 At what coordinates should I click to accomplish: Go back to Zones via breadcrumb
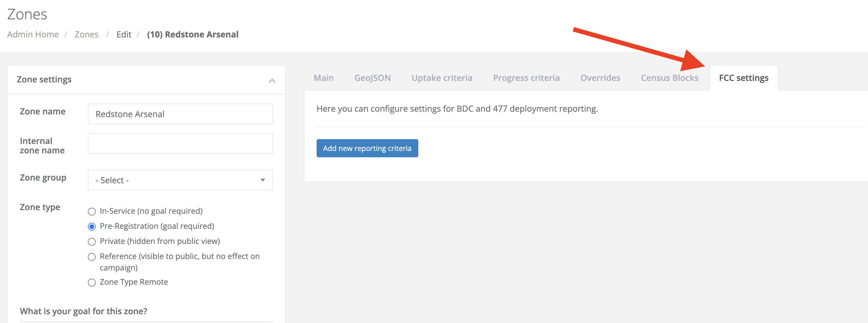(87, 34)
